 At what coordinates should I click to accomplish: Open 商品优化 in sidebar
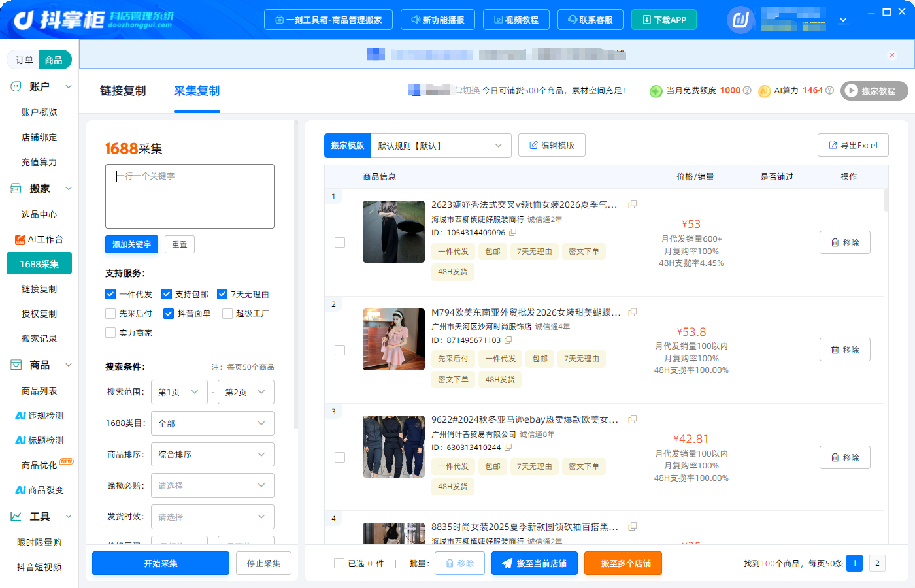pyautogui.click(x=39, y=465)
